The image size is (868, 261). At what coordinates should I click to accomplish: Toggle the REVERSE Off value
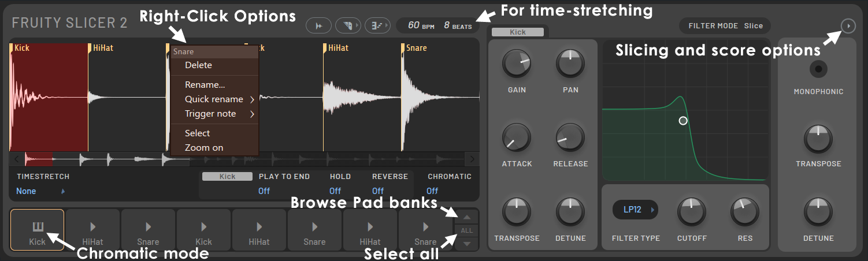pyautogui.click(x=378, y=191)
